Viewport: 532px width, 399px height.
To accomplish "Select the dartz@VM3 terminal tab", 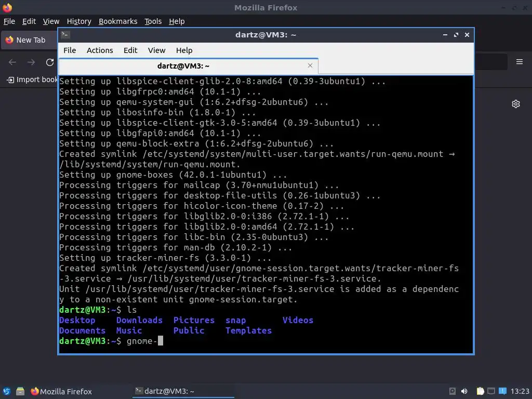I will (188, 66).
